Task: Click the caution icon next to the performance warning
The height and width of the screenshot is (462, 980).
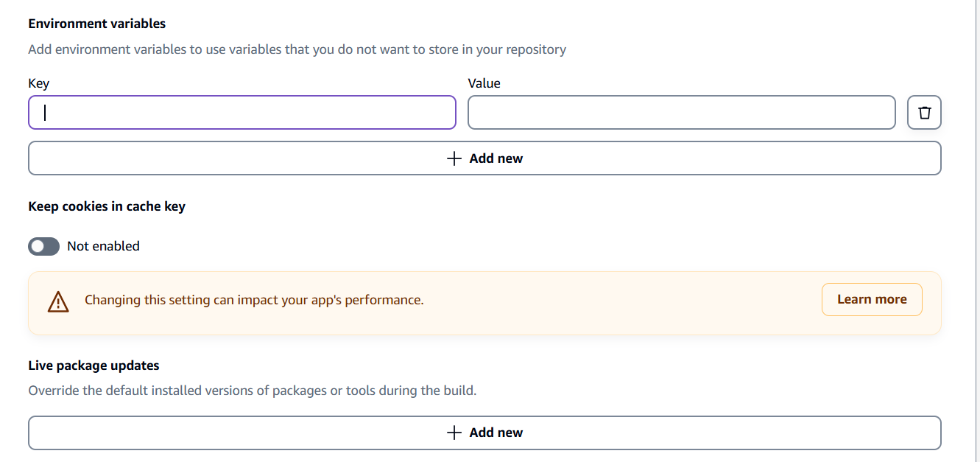Action: pos(58,302)
